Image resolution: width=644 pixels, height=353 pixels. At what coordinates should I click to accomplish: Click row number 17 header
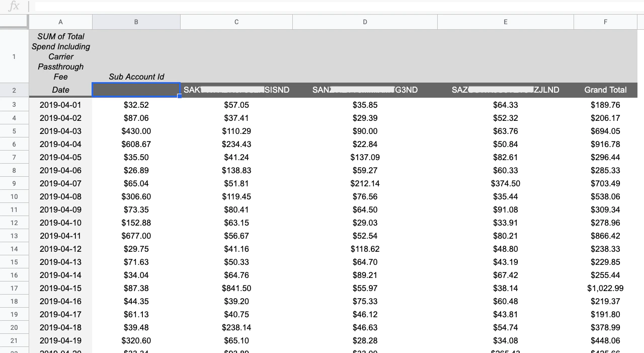[x=14, y=288]
